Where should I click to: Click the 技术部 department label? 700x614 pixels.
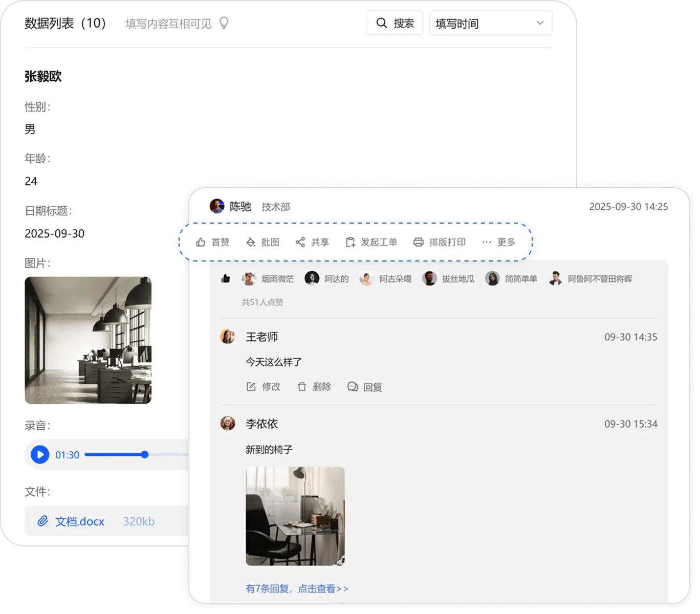pos(276,207)
